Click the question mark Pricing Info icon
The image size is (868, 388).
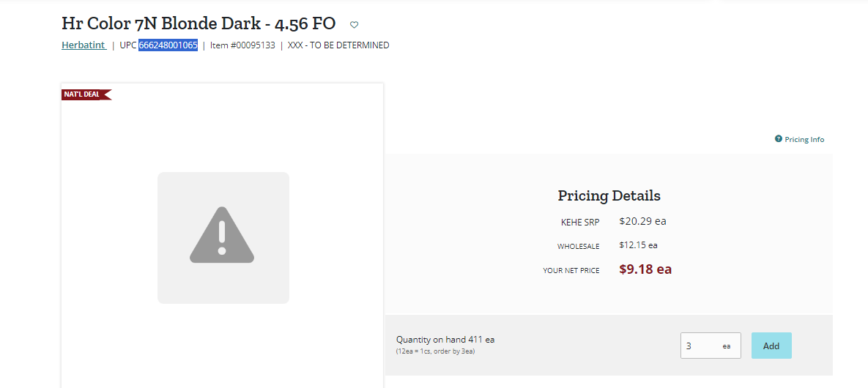pos(779,139)
